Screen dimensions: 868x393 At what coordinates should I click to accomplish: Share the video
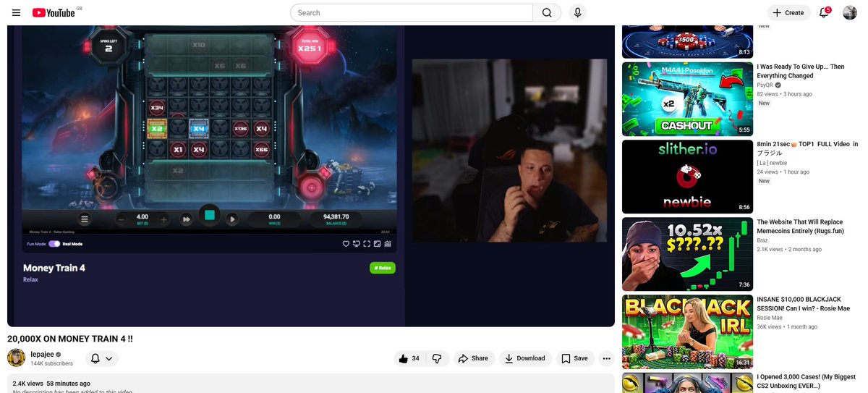(x=474, y=358)
